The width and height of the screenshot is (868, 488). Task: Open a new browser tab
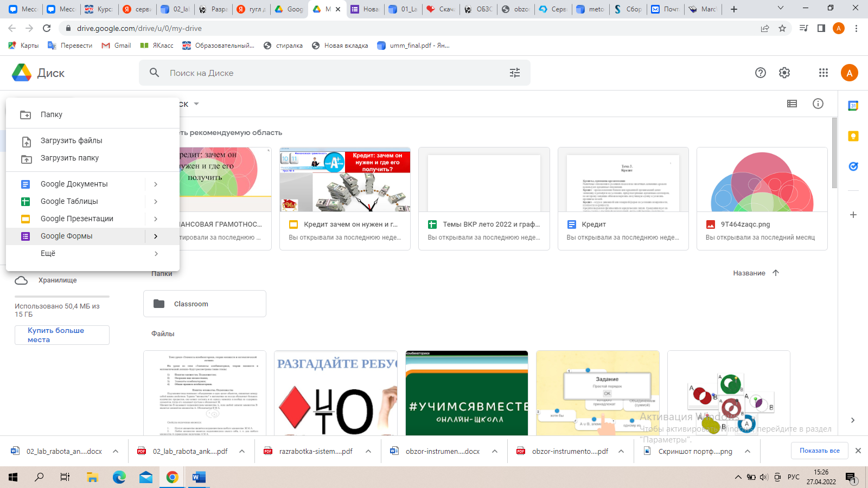pos(734,9)
